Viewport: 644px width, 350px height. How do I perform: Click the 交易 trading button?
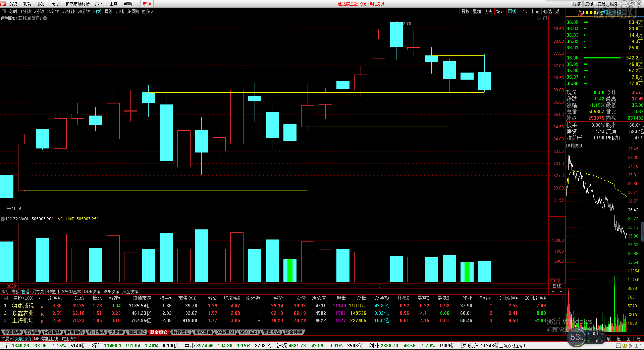[602, 4]
